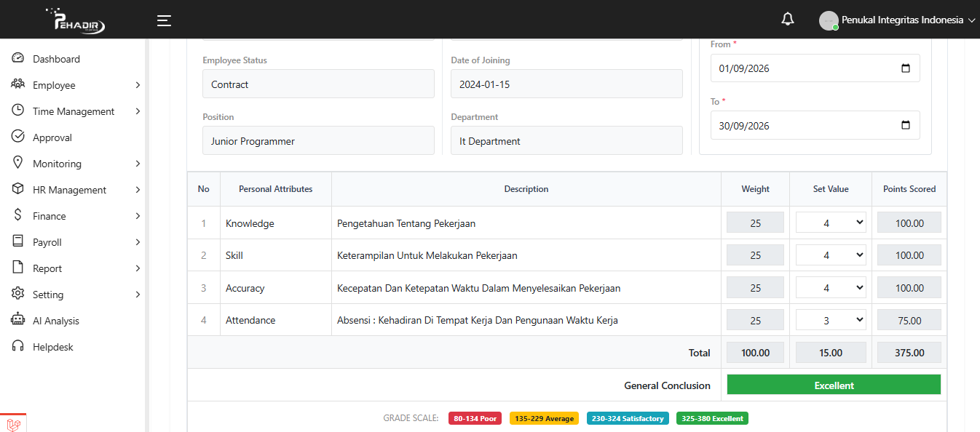The height and width of the screenshot is (432, 980).
Task: Click 'Keterampilan Untuk Melakukan Pekerjaan' description
Action: point(427,255)
